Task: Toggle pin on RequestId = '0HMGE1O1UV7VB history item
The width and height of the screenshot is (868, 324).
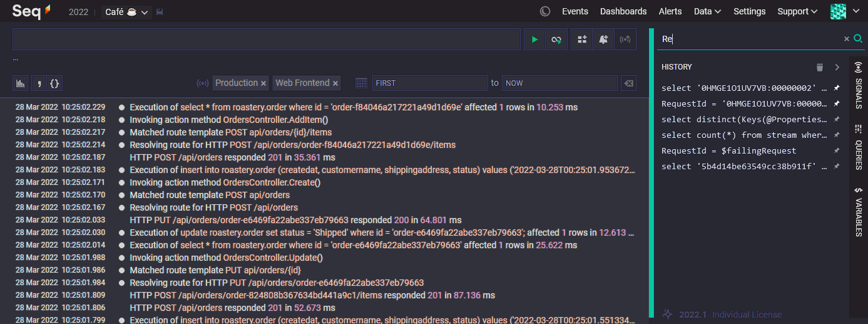Action: (837, 103)
